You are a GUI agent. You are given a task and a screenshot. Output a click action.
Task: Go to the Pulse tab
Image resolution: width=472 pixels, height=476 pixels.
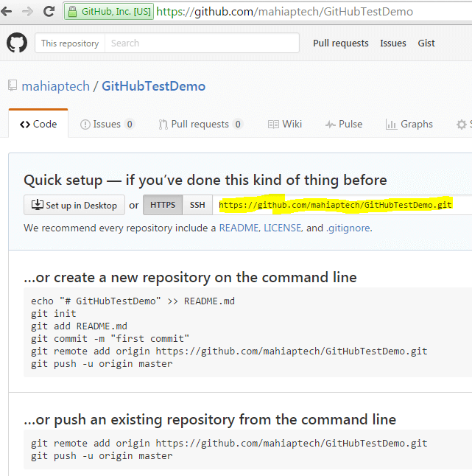[x=343, y=125]
